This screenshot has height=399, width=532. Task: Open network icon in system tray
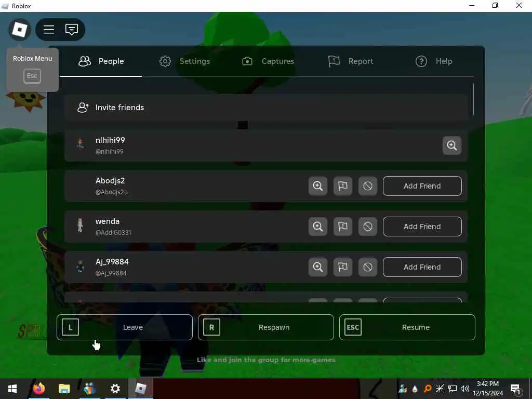click(453, 389)
